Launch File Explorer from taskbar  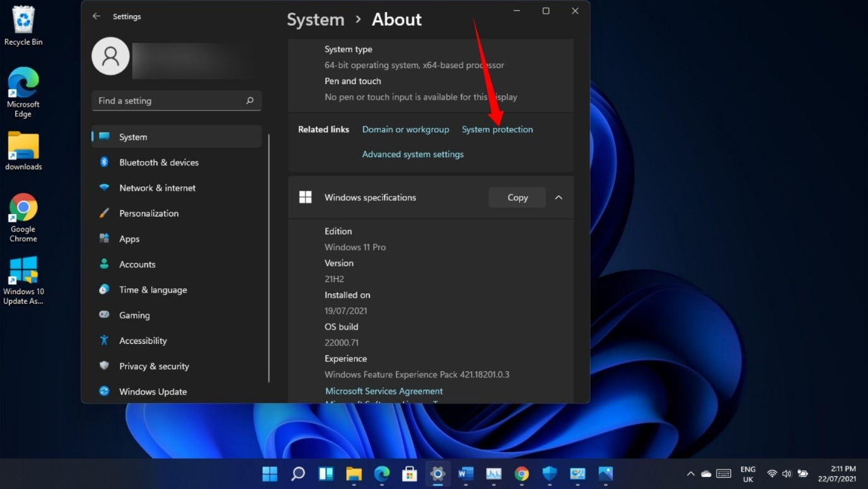(354, 473)
